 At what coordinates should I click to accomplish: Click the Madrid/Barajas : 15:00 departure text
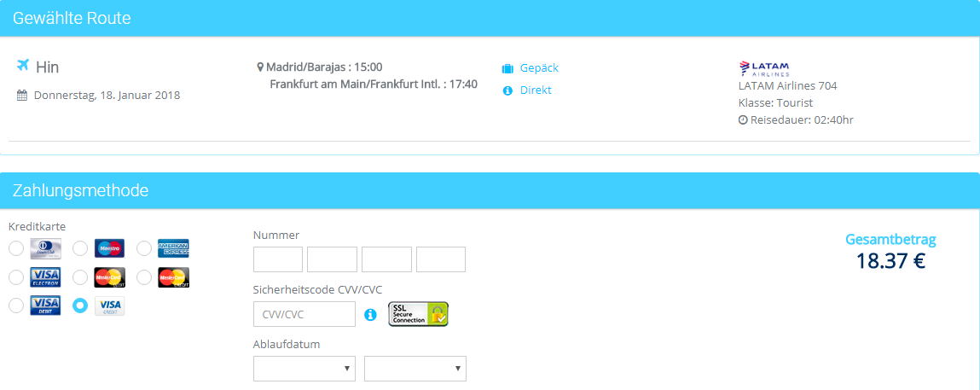pyautogui.click(x=324, y=67)
